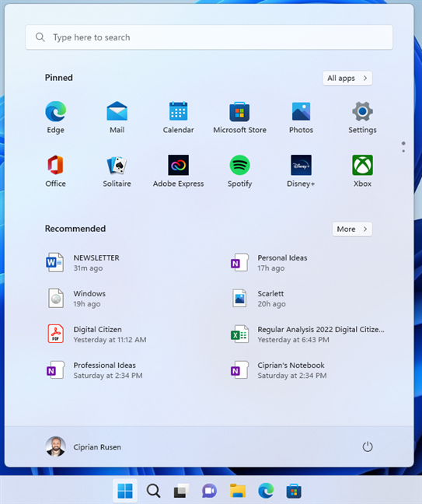The image size is (422, 504).
Task: Click the Windows Start button on taskbar
Action: pos(125,491)
